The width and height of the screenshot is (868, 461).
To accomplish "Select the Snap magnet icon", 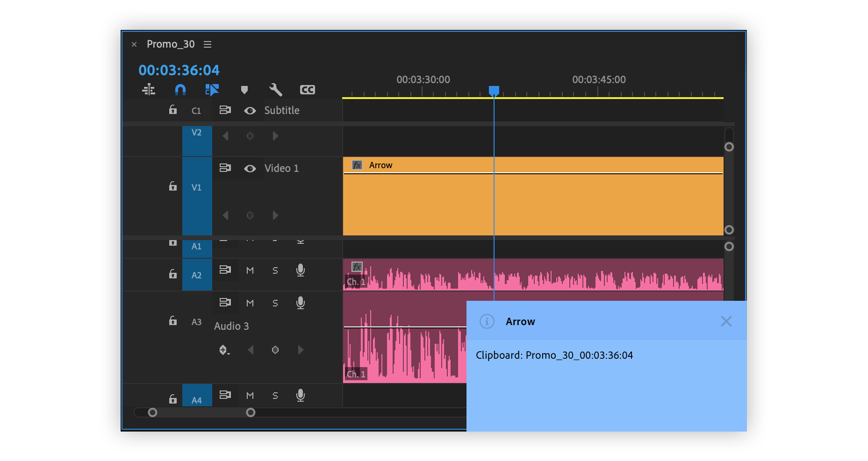I will (180, 89).
